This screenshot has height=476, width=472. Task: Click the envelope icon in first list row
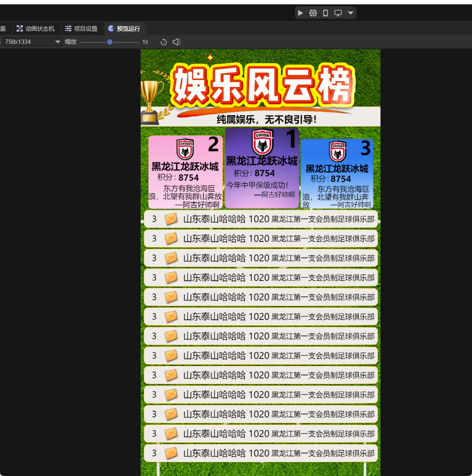[x=171, y=219]
